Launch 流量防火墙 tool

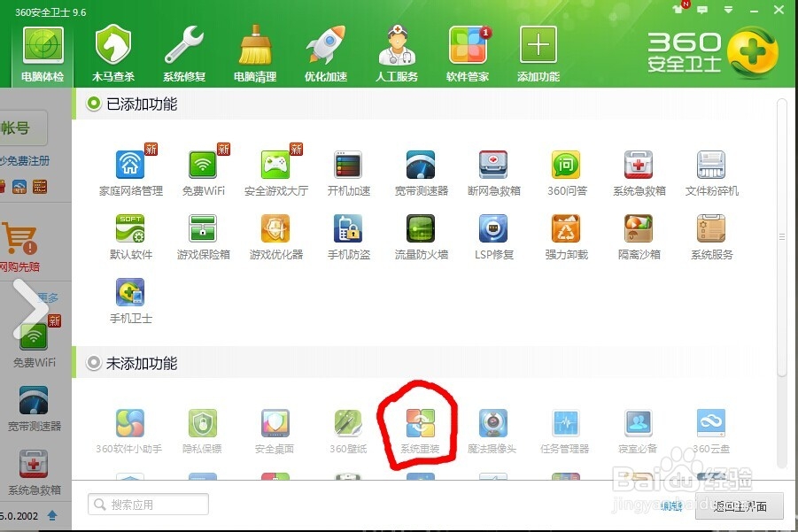tap(421, 237)
